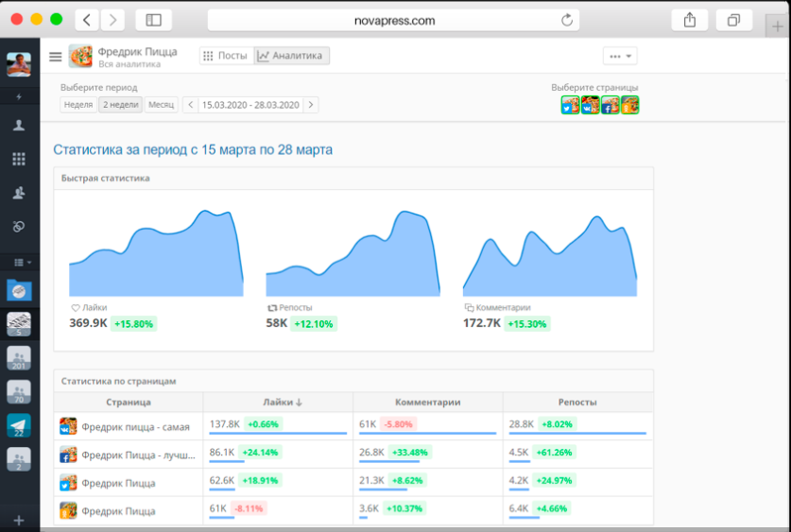Go to next date range arrow
Screen dimensions: 791x532
click(311, 105)
